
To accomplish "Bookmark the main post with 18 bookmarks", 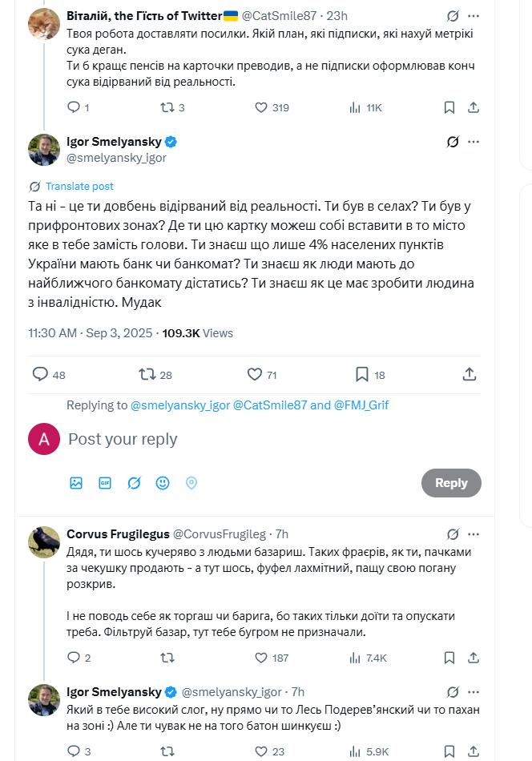I will click(361, 374).
